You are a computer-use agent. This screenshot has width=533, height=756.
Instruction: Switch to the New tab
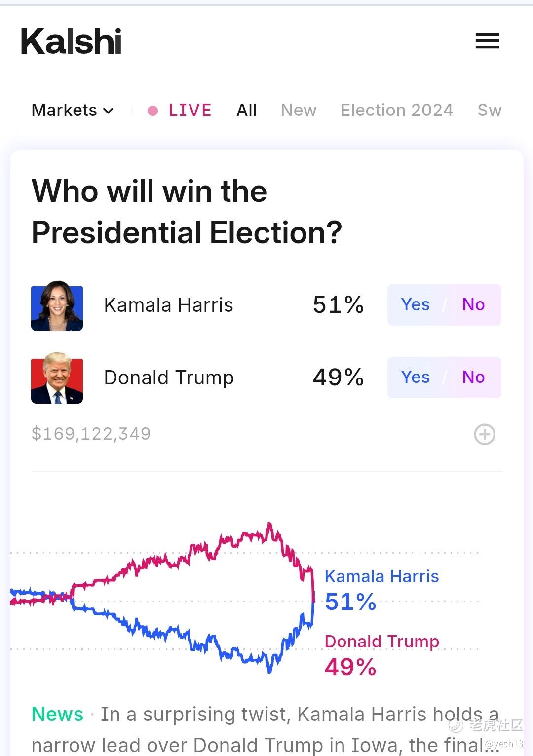[x=299, y=110]
